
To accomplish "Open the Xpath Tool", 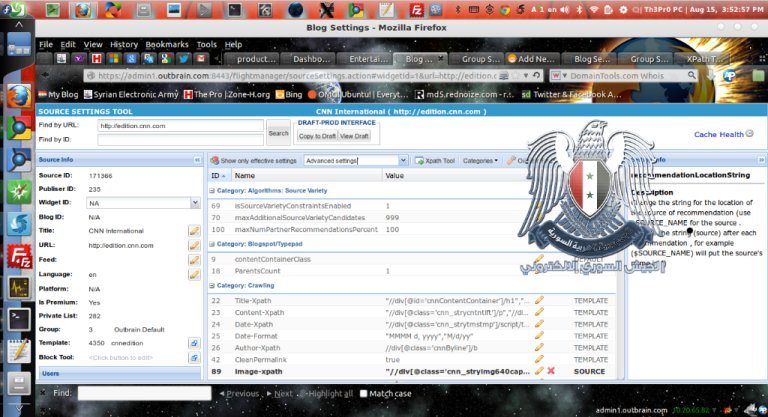I will (435, 160).
